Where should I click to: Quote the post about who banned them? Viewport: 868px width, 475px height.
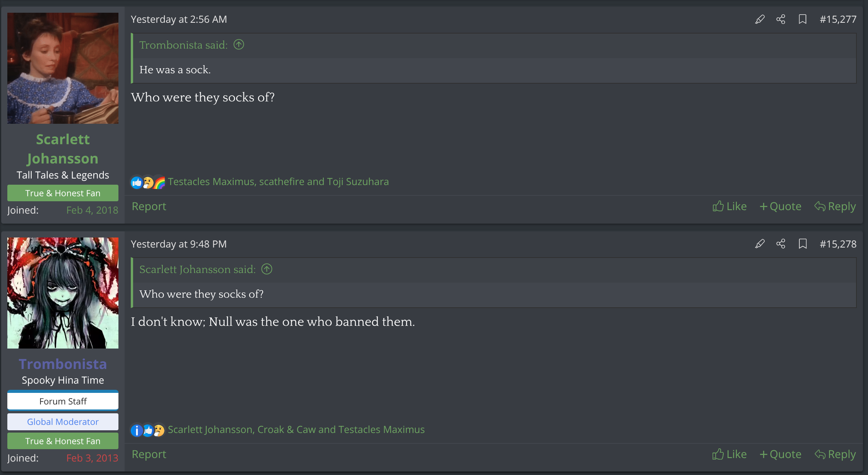pyautogui.click(x=780, y=454)
